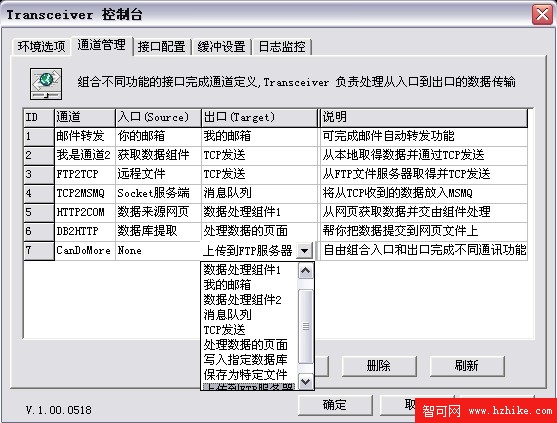Click the 入口 (Source) column header
Viewport: 557px width, 423px height.
pyautogui.click(x=158, y=118)
